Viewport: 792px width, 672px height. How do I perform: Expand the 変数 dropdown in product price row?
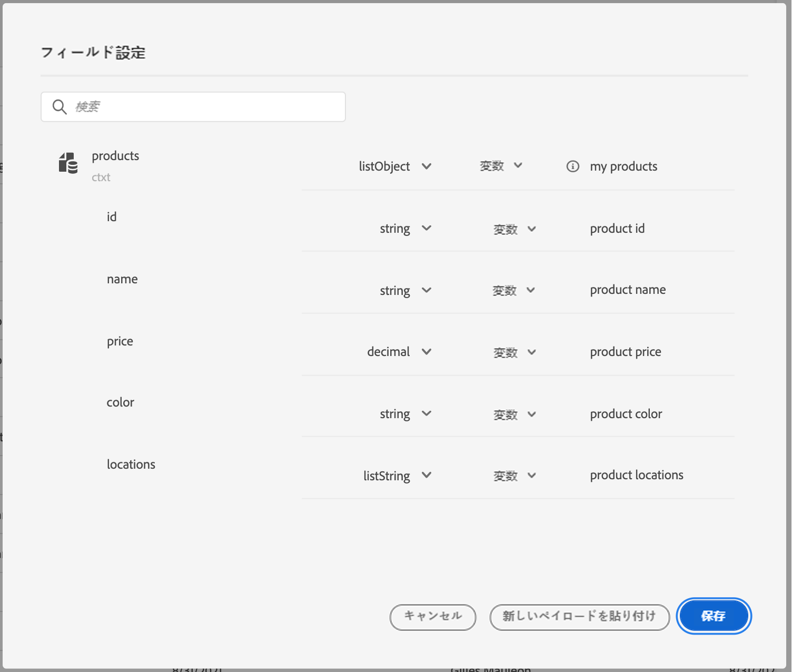pos(514,352)
